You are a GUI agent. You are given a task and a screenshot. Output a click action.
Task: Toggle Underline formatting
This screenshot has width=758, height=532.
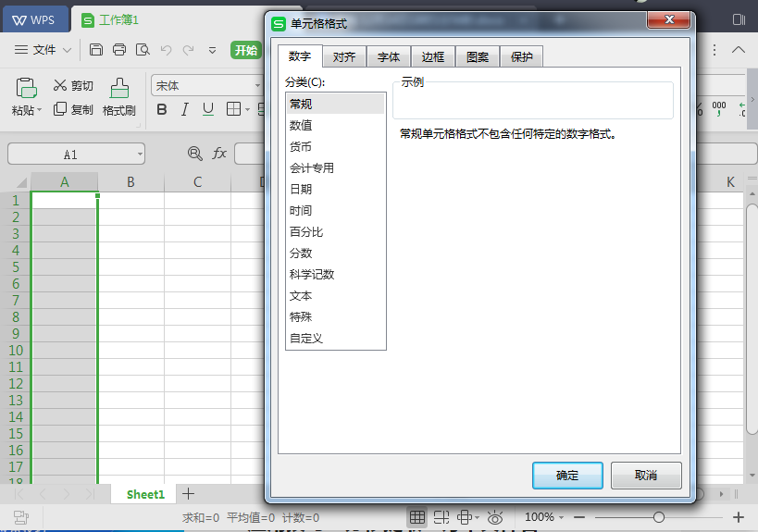coord(208,110)
